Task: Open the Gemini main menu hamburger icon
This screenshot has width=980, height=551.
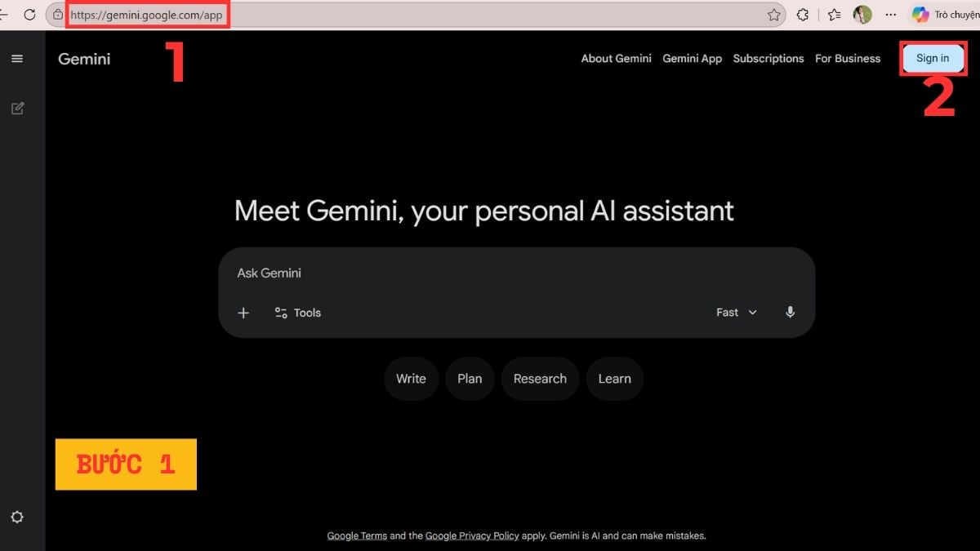Action: 17,59
